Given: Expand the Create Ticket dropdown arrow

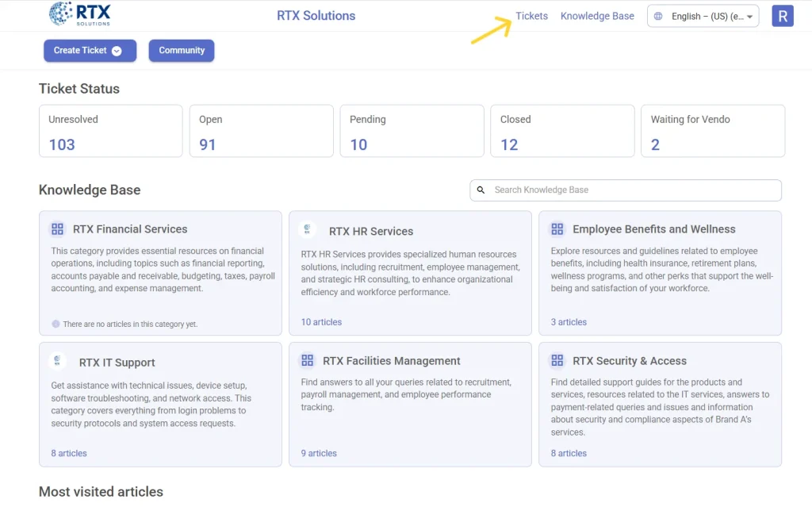Looking at the screenshot, I should (x=117, y=51).
